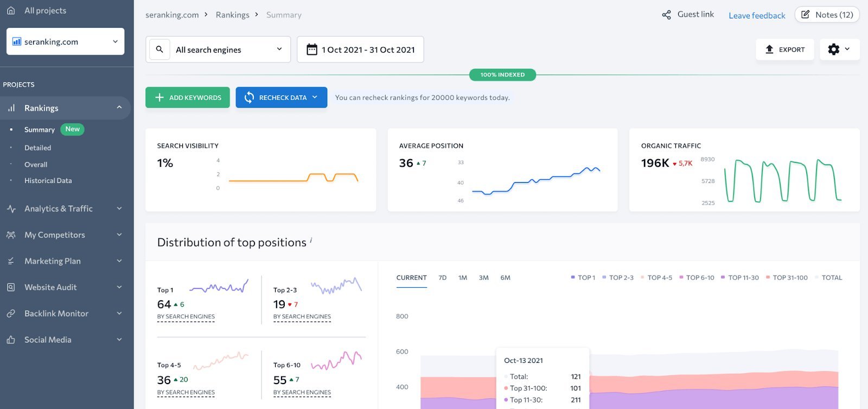Click the Backlink Monitor chain icon

pyautogui.click(x=11, y=313)
